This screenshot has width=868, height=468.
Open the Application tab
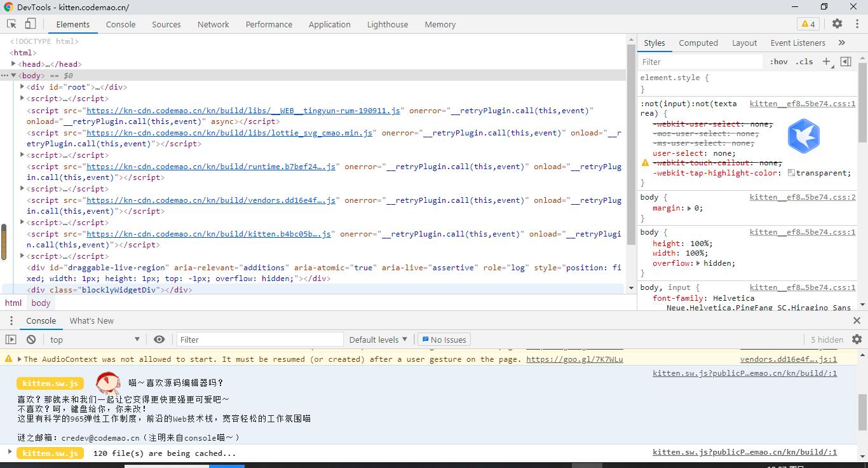330,24
